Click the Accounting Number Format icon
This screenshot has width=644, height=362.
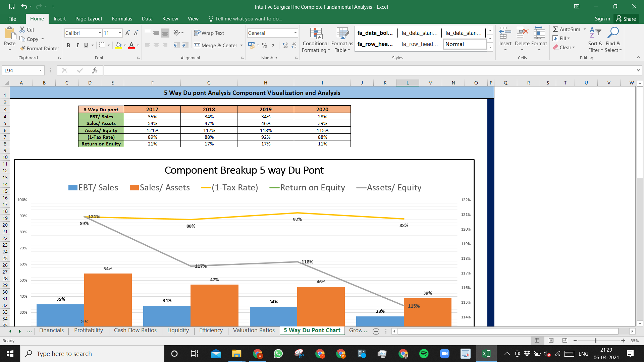pos(251,45)
